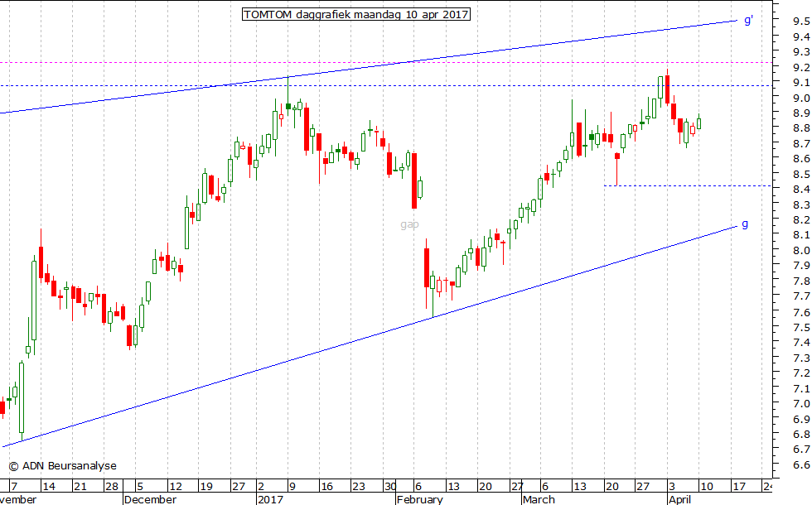Click the g' upper trendline label
Image resolution: width=812 pixels, height=505 pixels.
click(748, 20)
